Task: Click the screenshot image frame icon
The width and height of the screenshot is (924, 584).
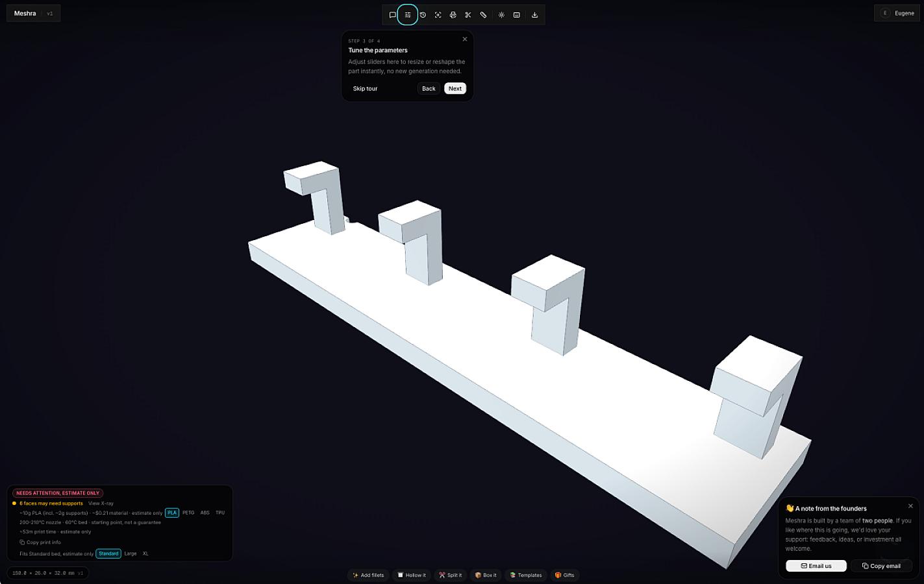Action: (x=516, y=15)
